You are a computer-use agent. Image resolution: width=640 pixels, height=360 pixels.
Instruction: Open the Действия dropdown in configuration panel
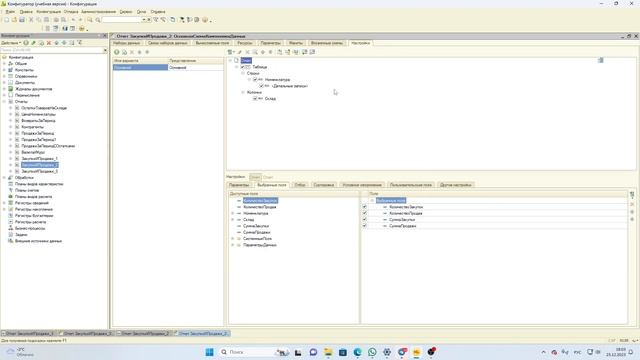pos(11,43)
